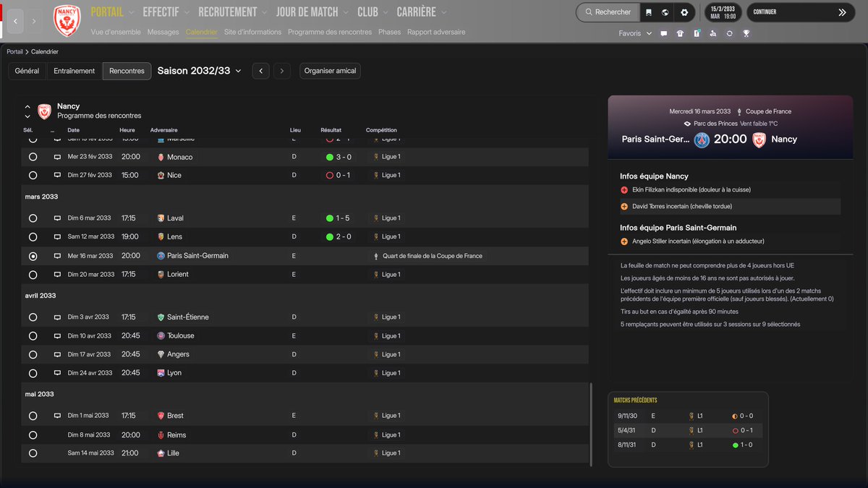The width and height of the screenshot is (868, 488).
Task: Click red injury icon beside Ekin Filizkan
Action: [624, 190]
